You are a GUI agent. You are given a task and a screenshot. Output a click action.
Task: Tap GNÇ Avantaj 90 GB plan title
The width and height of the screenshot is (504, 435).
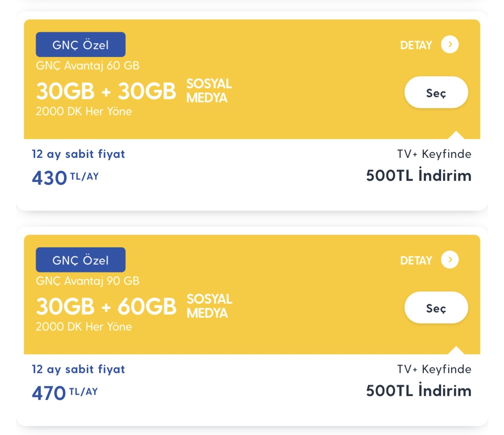pos(88,281)
